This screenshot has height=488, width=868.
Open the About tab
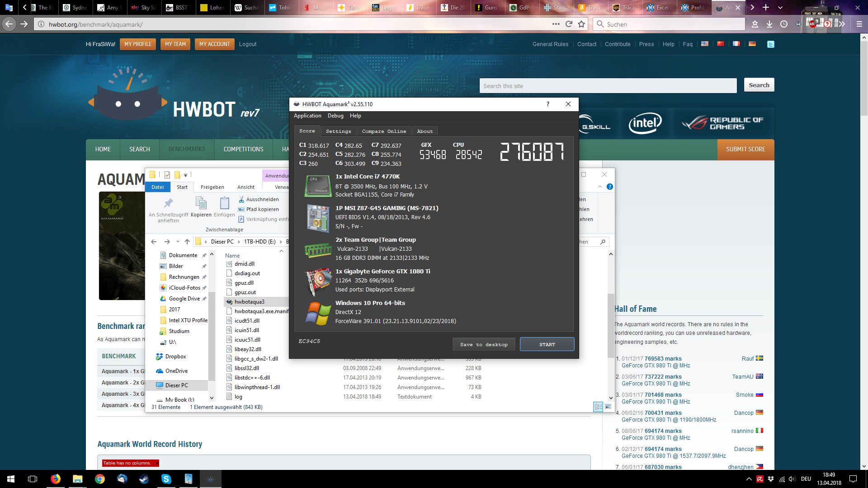point(425,131)
